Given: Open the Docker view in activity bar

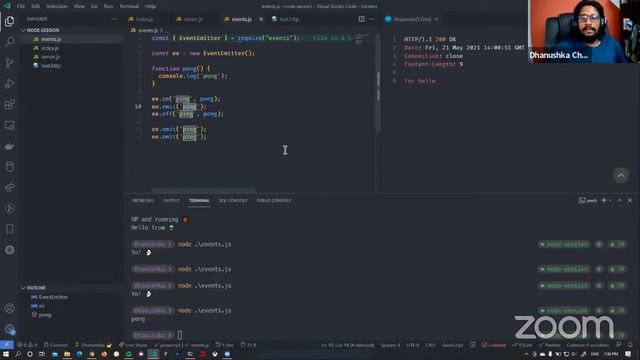Looking at the screenshot, I should pyautogui.click(x=9, y=146).
